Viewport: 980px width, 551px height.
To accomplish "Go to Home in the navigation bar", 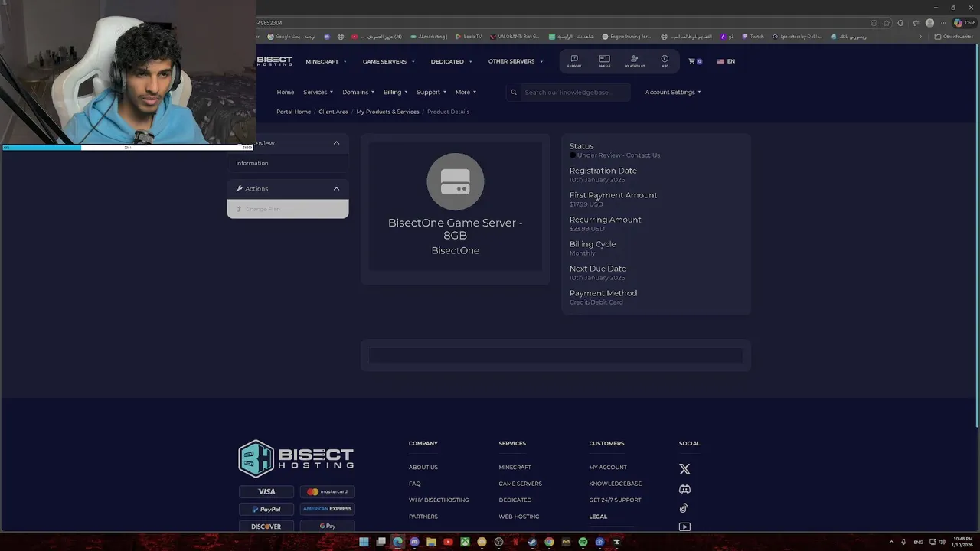I will coord(286,92).
